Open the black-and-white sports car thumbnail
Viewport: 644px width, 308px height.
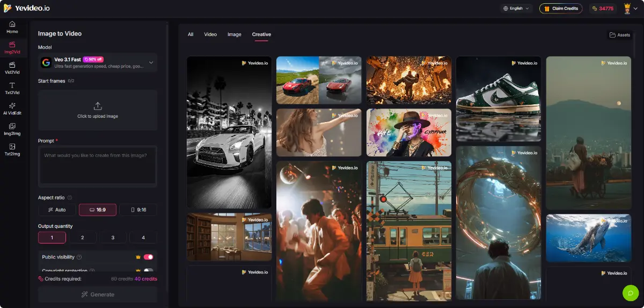click(229, 132)
